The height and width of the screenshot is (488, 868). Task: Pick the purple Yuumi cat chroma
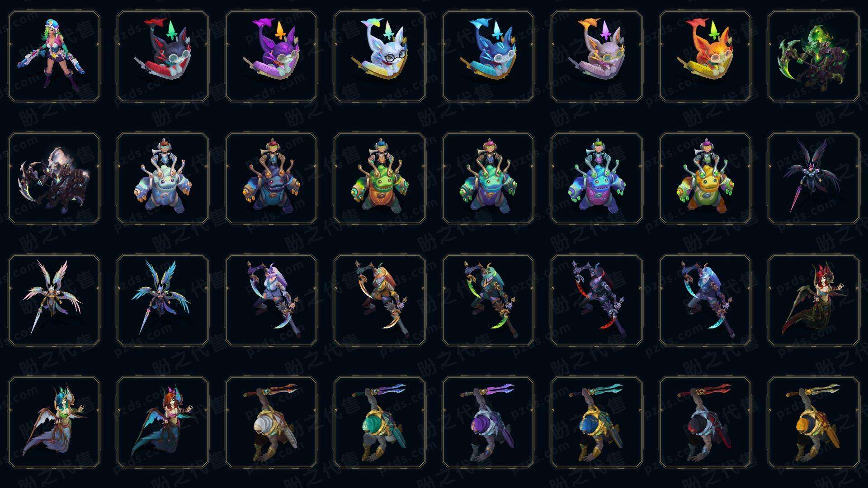pos(271,56)
